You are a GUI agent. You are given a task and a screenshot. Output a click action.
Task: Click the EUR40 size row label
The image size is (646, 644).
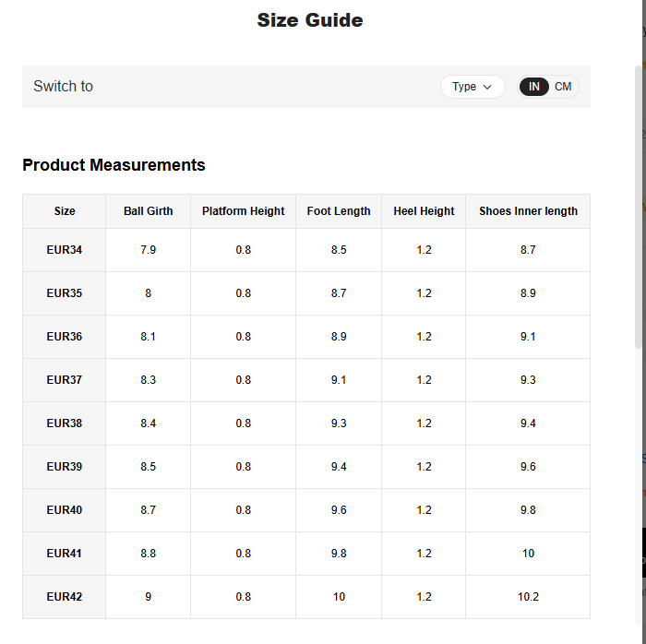pyautogui.click(x=65, y=510)
